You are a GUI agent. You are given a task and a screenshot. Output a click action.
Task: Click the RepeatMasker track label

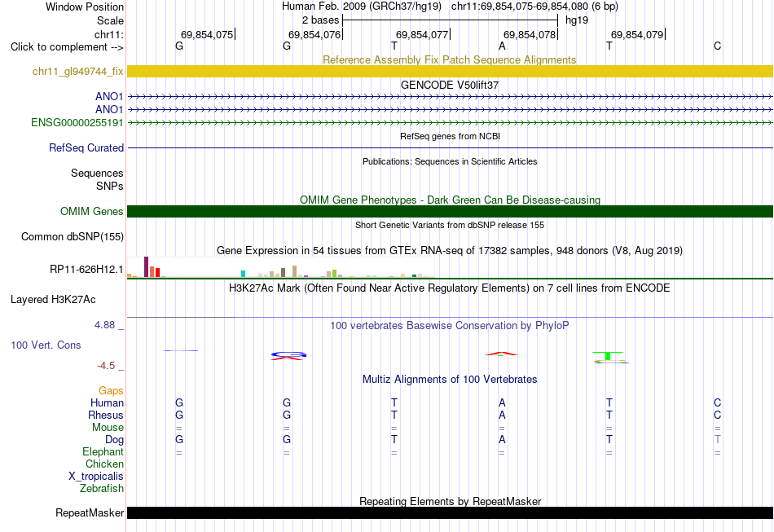90,513
